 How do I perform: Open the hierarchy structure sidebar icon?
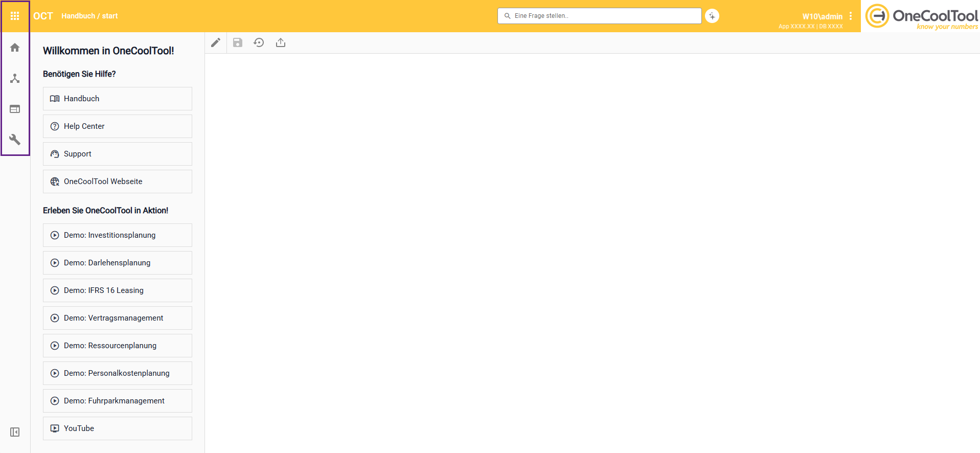click(15, 78)
